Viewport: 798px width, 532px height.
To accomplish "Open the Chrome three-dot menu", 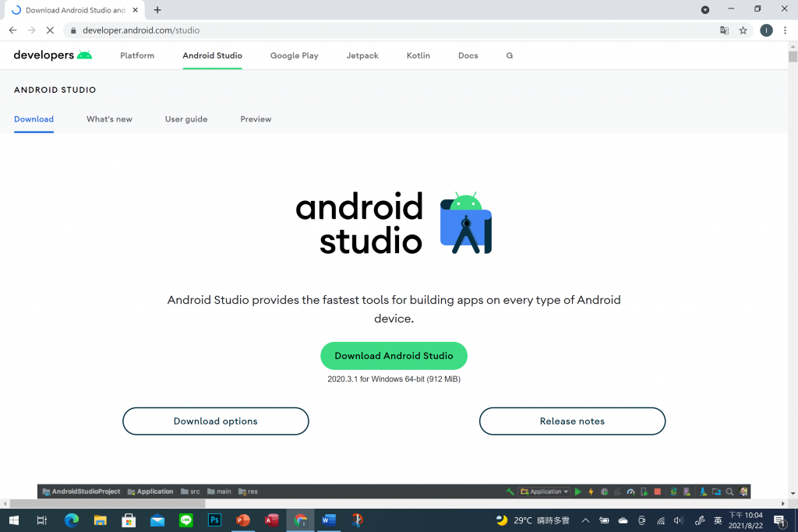I will tap(786, 30).
